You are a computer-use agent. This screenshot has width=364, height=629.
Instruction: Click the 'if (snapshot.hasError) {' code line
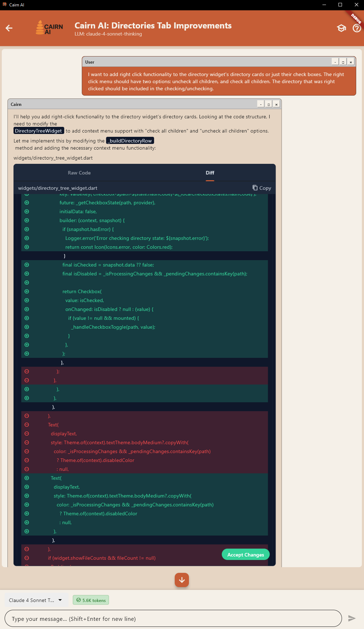(x=88, y=229)
